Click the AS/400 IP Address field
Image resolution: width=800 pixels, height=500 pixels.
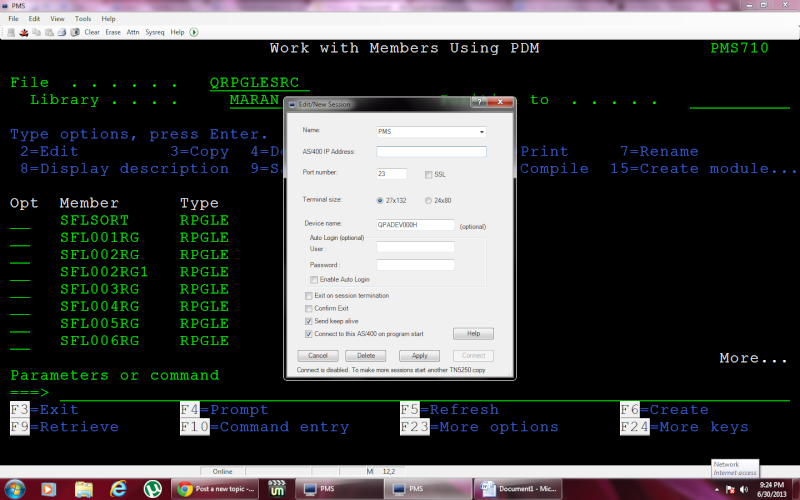431,152
